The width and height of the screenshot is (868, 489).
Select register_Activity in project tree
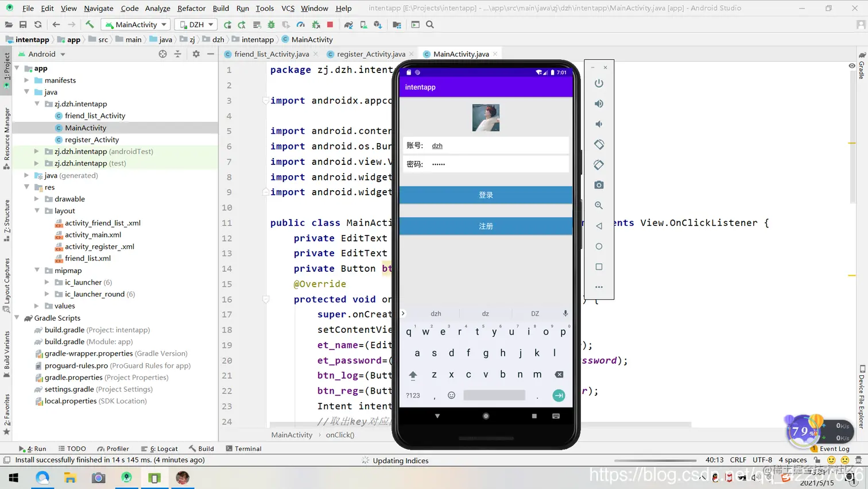pyautogui.click(x=92, y=140)
